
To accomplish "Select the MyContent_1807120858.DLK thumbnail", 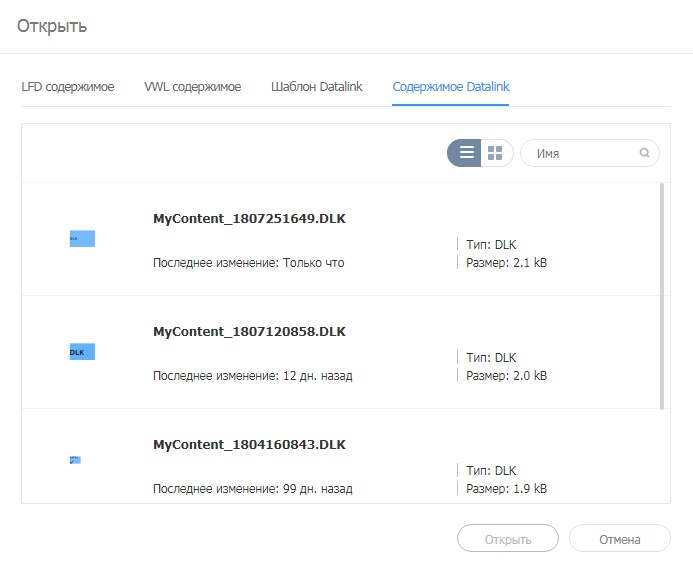I will [x=82, y=352].
